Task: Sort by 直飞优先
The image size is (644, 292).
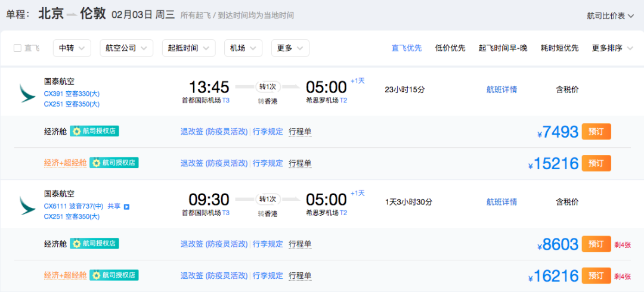Action: 407,48
